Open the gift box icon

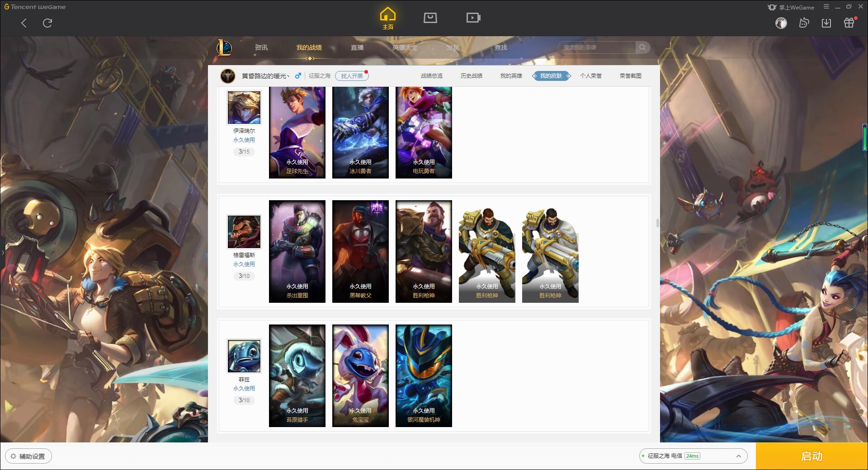(x=849, y=23)
